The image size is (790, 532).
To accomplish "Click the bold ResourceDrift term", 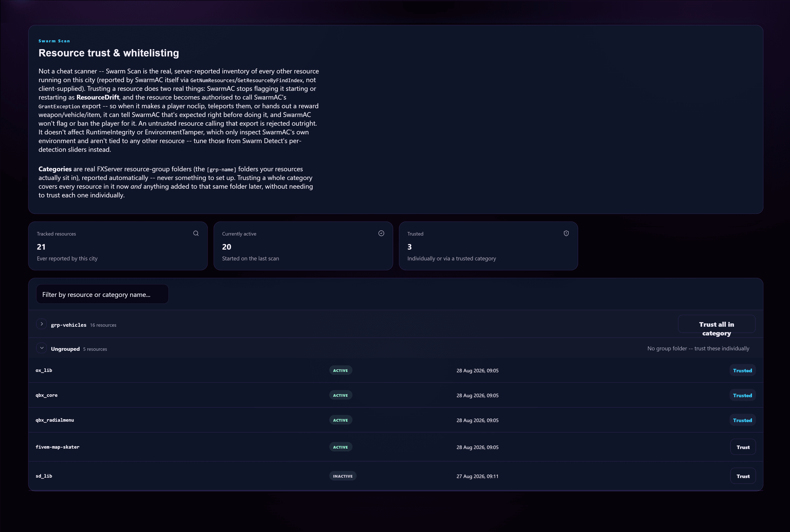I will point(98,97).
